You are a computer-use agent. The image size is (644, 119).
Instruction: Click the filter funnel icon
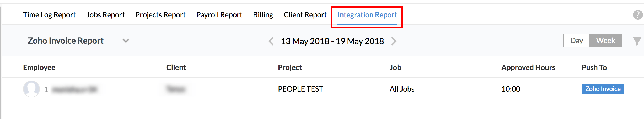coord(637,41)
